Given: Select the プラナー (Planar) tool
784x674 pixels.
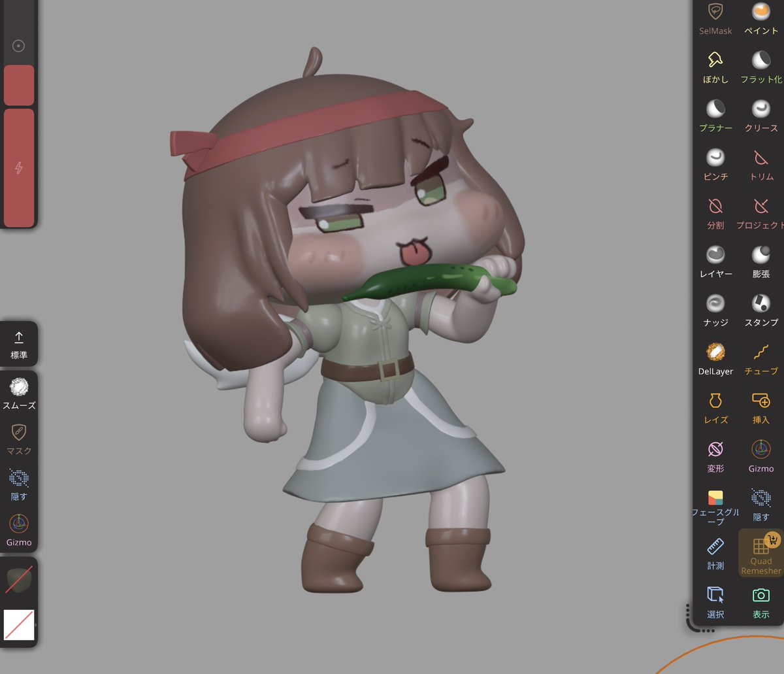Looking at the screenshot, I should coord(715,115).
